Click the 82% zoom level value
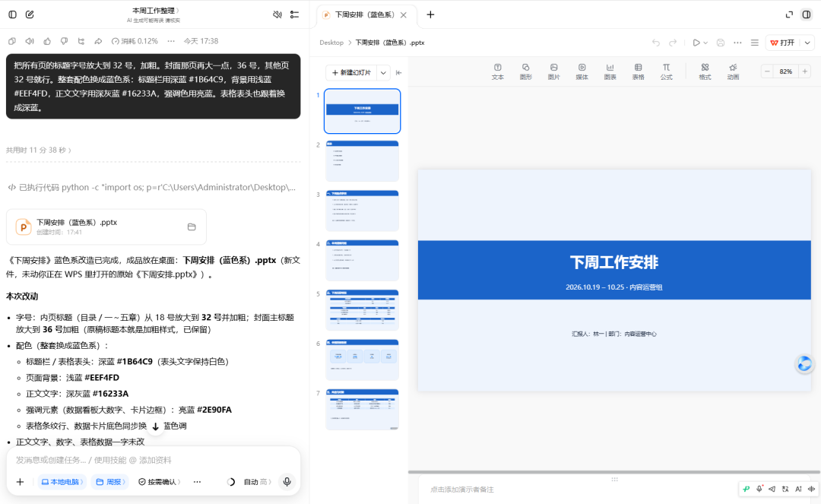The width and height of the screenshot is (821, 504). click(x=786, y=71)
